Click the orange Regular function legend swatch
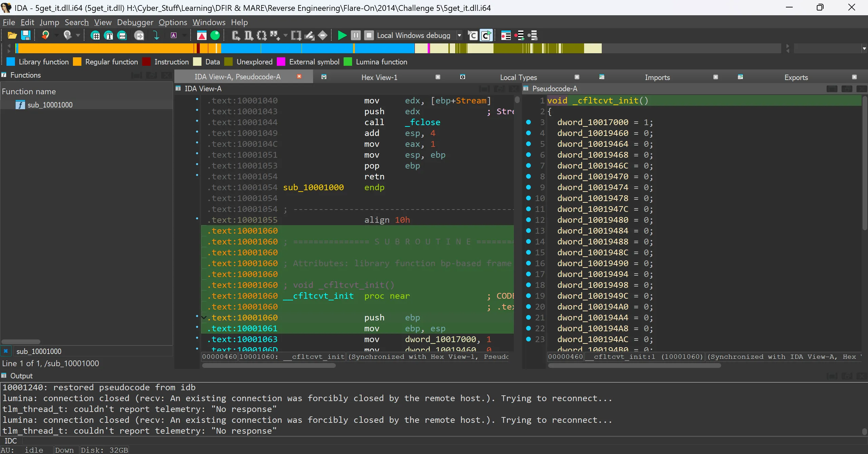This screenshot has height=454, width=868. (77, 62)
